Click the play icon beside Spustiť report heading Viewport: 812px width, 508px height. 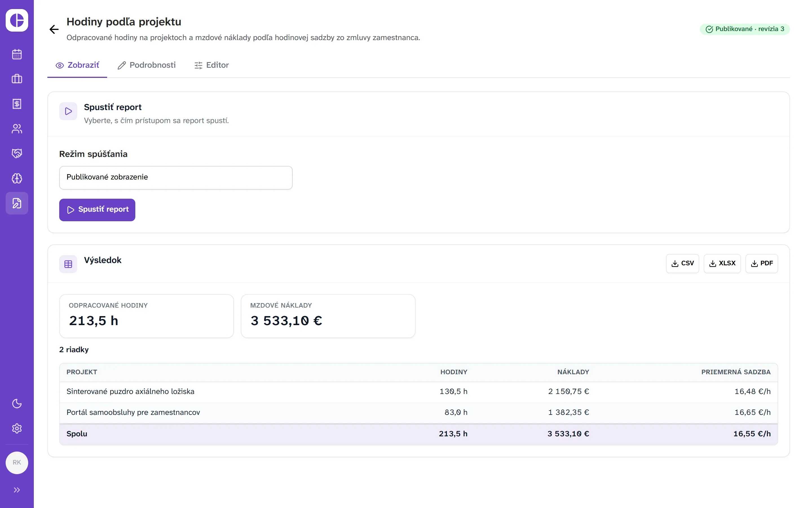point(68,111)
